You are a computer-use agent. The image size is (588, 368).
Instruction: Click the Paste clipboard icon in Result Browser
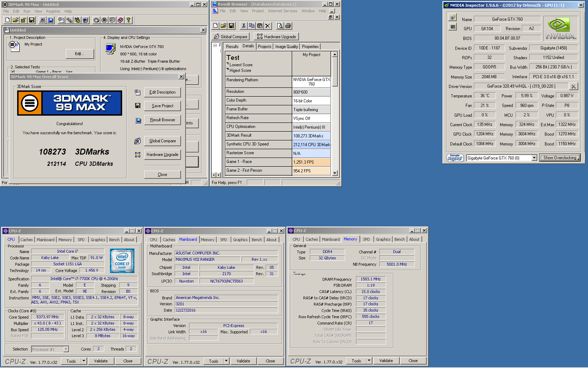260,26
